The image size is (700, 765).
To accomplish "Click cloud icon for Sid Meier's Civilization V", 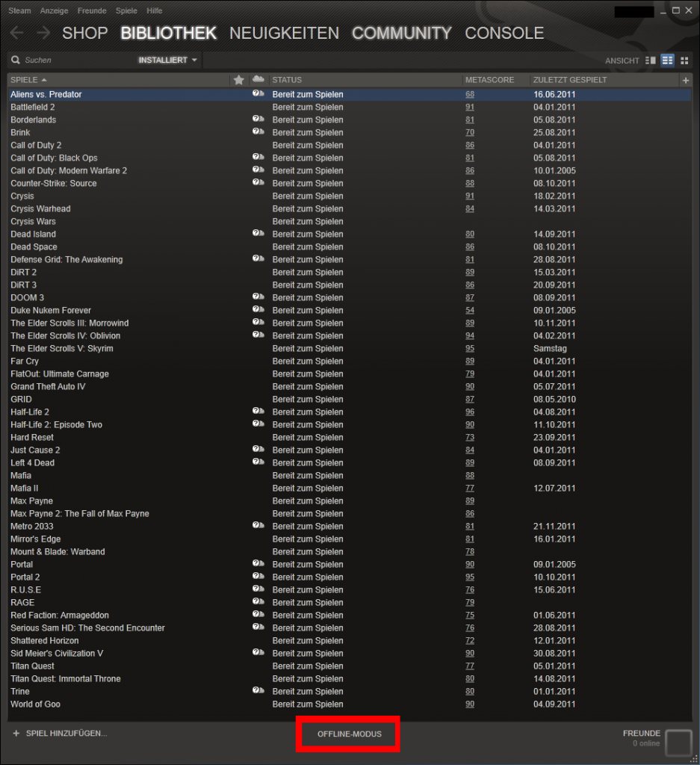I will 258,652.
